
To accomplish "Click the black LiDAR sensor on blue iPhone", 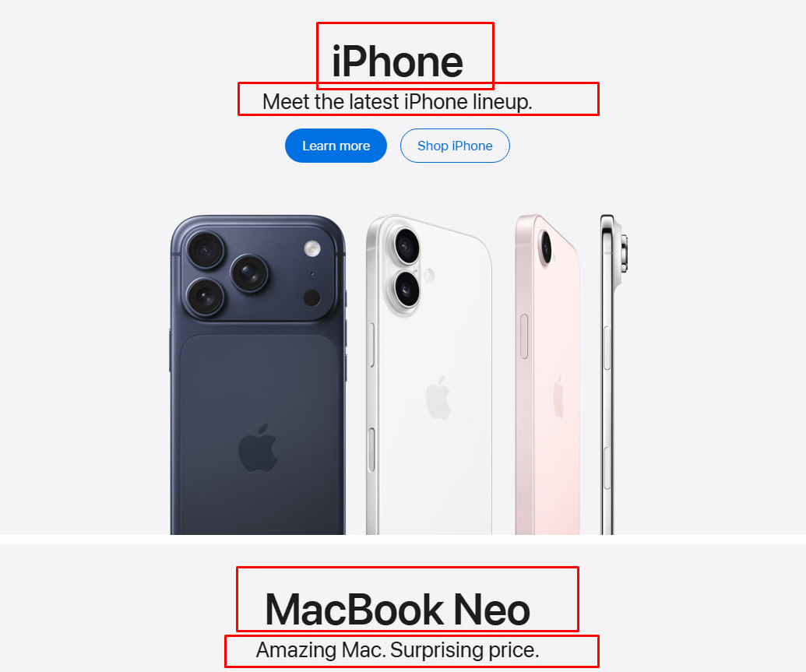I will pyautogui.click(x=311, y=297).
